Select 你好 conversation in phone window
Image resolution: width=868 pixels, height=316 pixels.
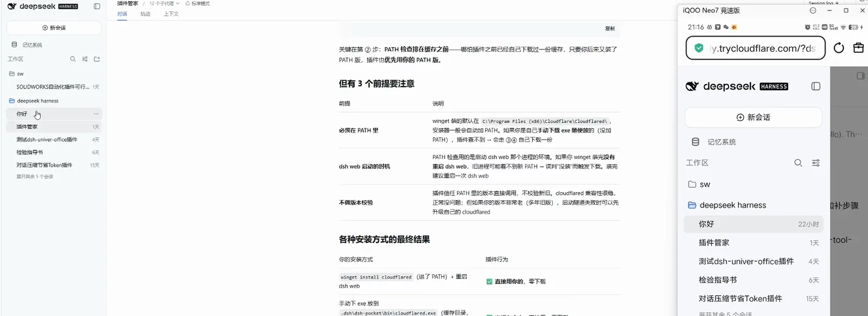(x=754, y=224)
